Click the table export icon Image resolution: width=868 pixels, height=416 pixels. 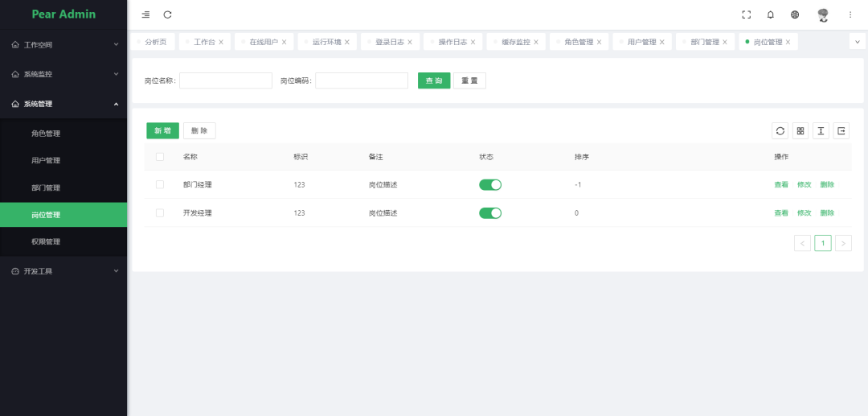pos(841,130)
